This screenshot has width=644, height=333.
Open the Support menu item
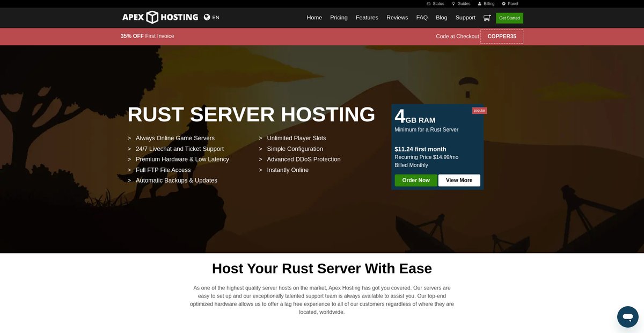[x=465, y=18]
